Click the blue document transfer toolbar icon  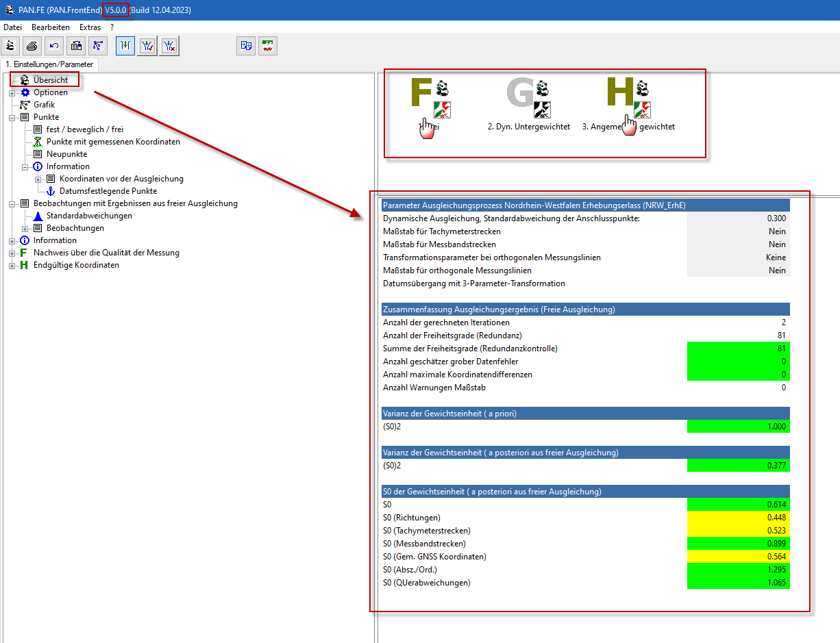tap(246, 46)
